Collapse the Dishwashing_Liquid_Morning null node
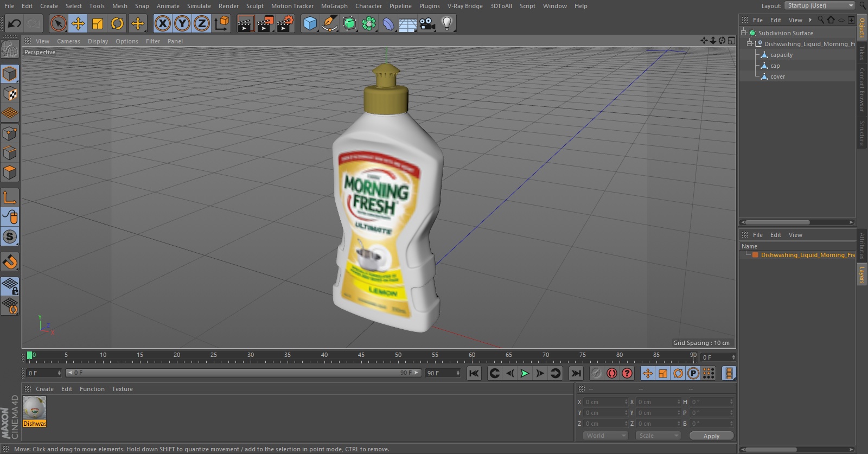 750,44
